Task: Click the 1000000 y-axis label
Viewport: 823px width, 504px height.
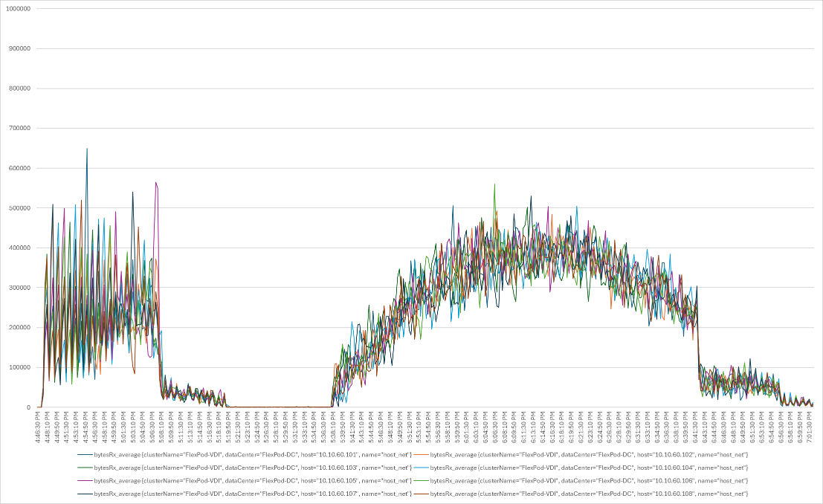Action: click(x=18, y=9)
